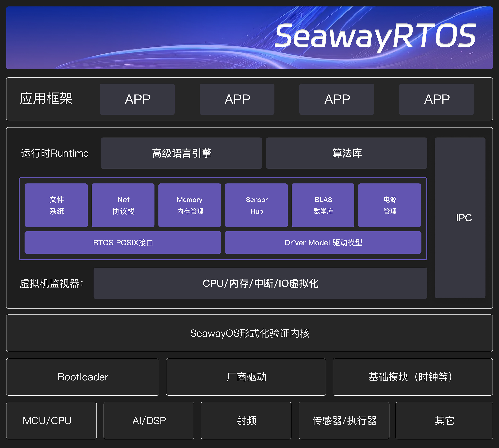Click the 电源管理 module
The width and height of the screenshot is (499, 448).
(390, 205)
